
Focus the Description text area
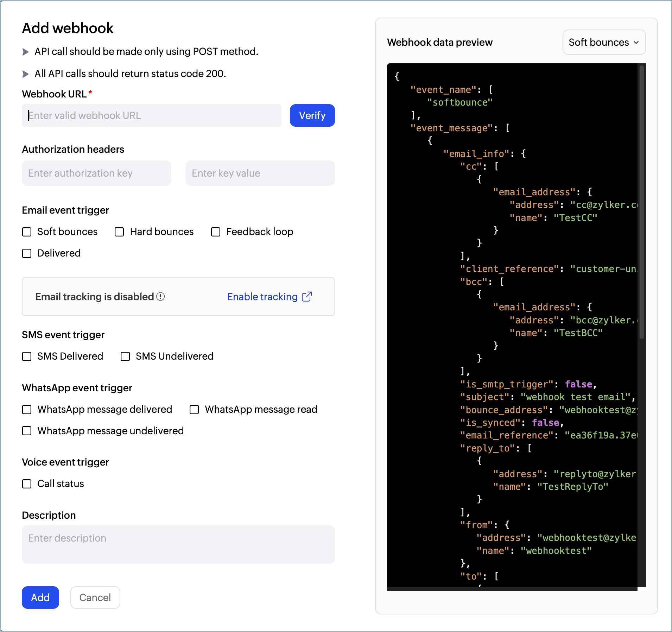pos(178,544)
